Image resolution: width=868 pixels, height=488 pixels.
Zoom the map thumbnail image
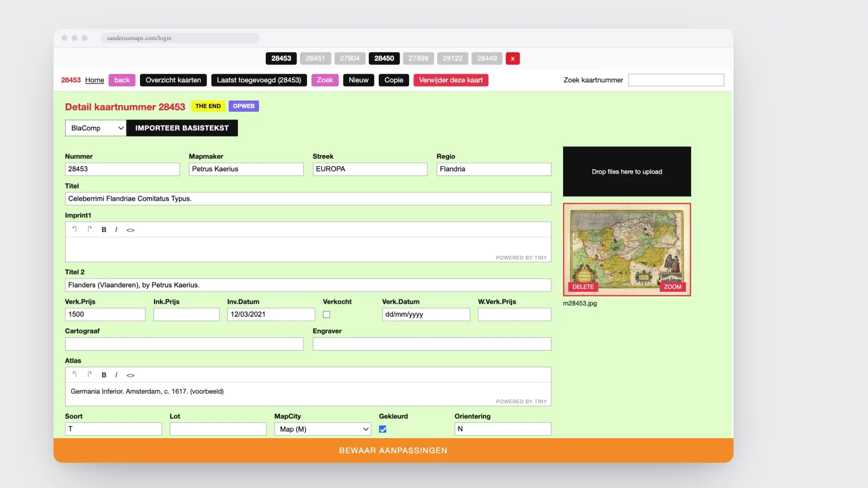(673, 287)
